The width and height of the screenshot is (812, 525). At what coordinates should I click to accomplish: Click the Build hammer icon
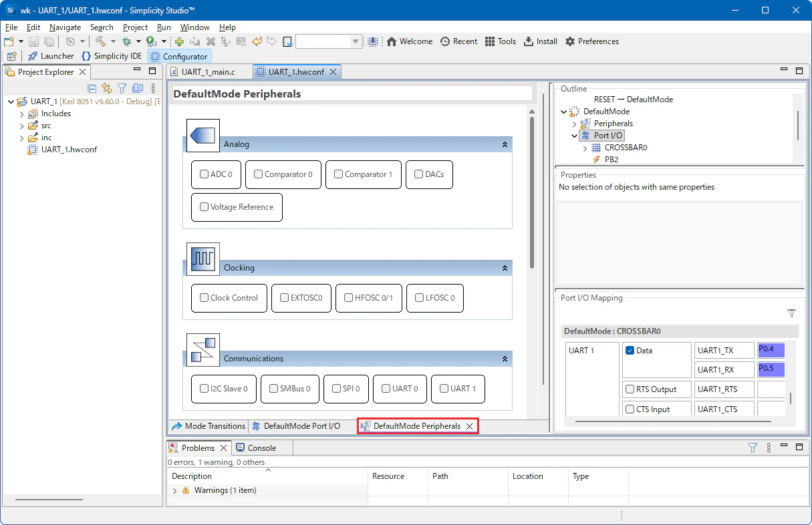click(x=100, y=41)
